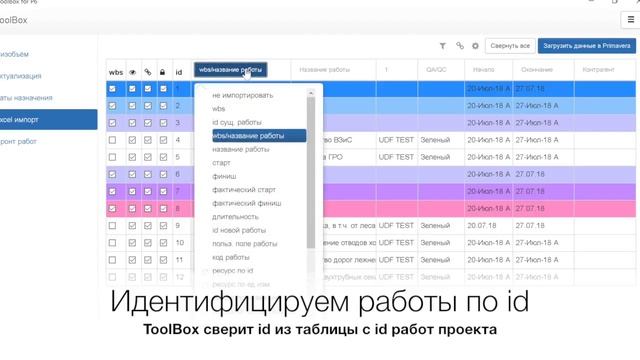The image size is (640, 360).
Task: Toggle wbs checkbox in row 9
Action: [x=112, y=226]
